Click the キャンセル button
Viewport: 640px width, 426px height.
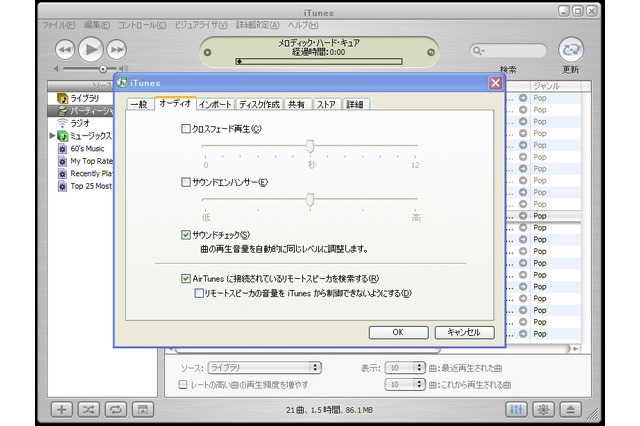click(464, 332)
